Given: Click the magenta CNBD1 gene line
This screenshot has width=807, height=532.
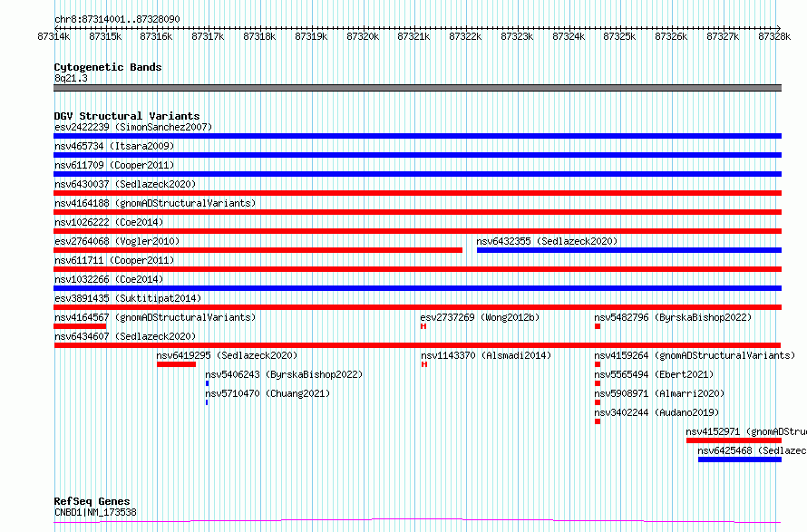Looking at the screenshot, I should coord(417,521).
